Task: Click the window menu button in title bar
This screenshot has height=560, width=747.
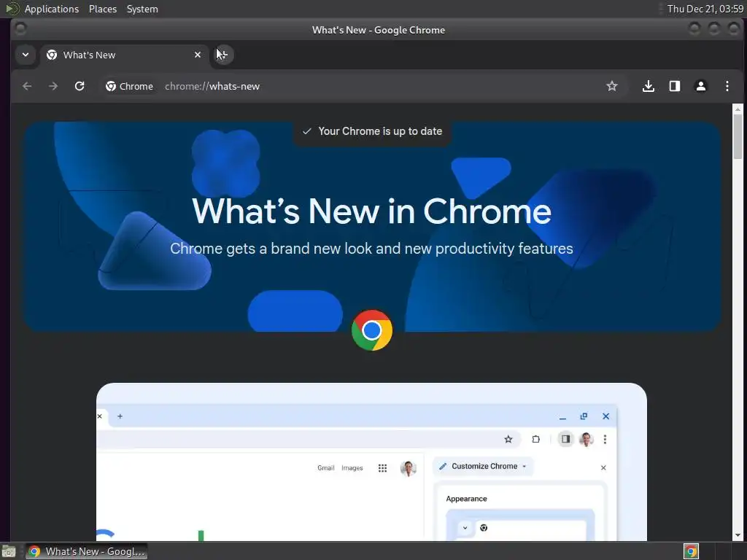Action: [20, 29]
